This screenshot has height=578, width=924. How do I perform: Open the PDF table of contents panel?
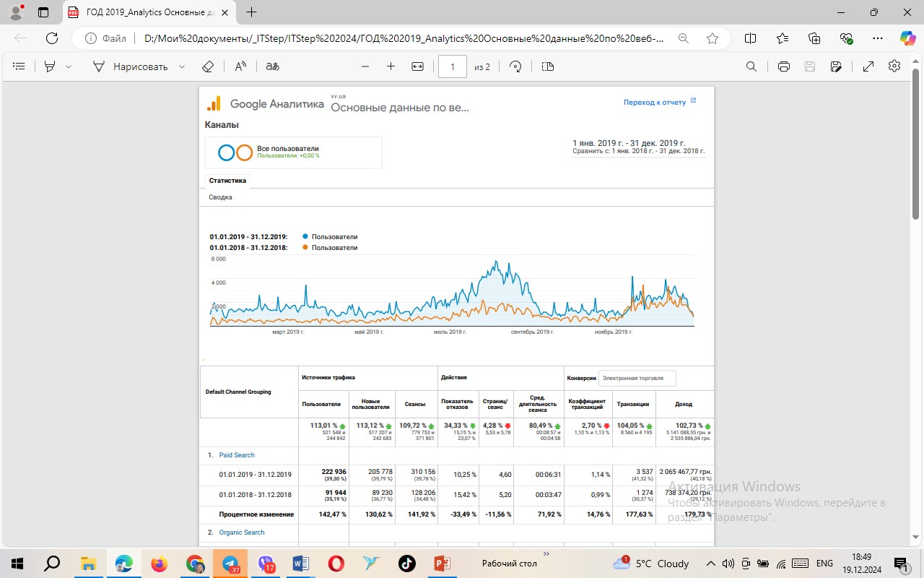[19, 66]
